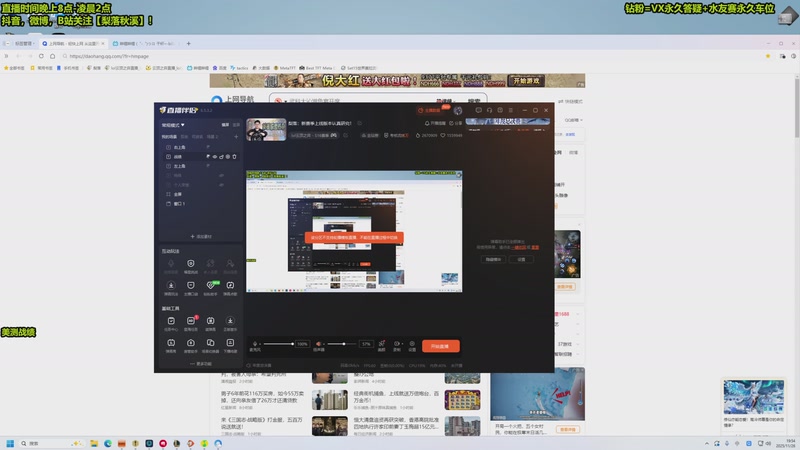This screenshot has width=800, height=450.
Task: Click the first icon in the basic tools grid
Action: [171, 320]
